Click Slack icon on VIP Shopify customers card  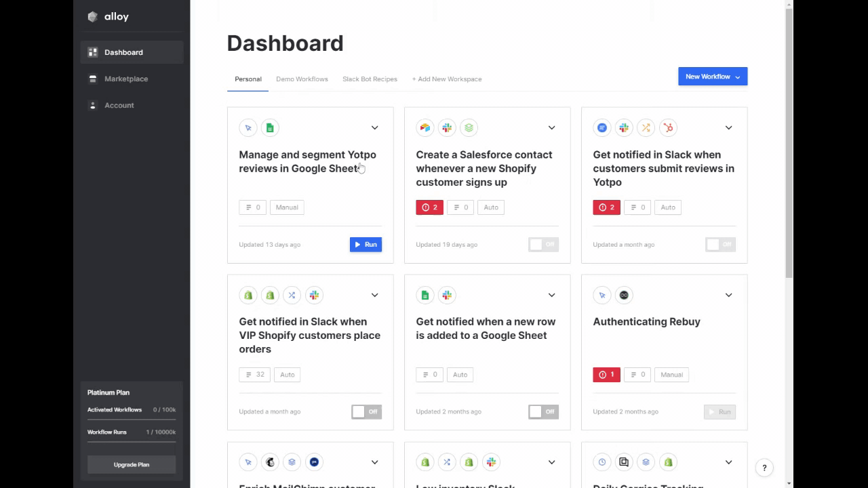click(x=313, y=295)
